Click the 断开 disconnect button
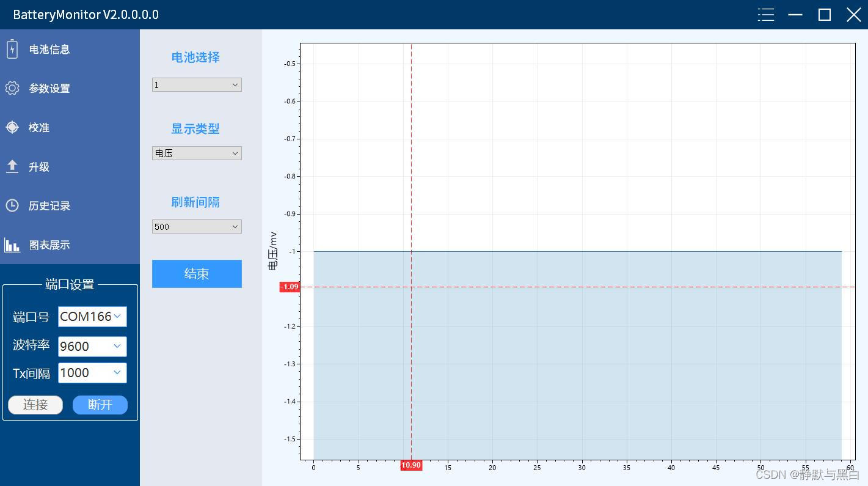868x486 pixels. pos(100,405)
